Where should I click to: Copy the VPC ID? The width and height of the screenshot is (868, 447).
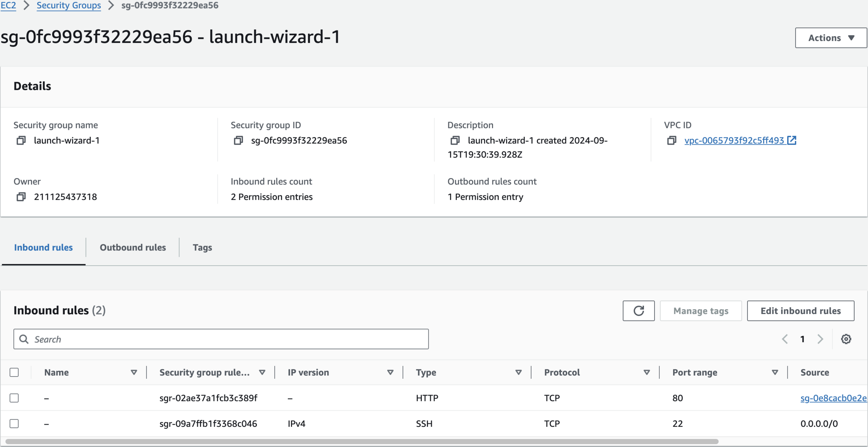coord(671,141)
